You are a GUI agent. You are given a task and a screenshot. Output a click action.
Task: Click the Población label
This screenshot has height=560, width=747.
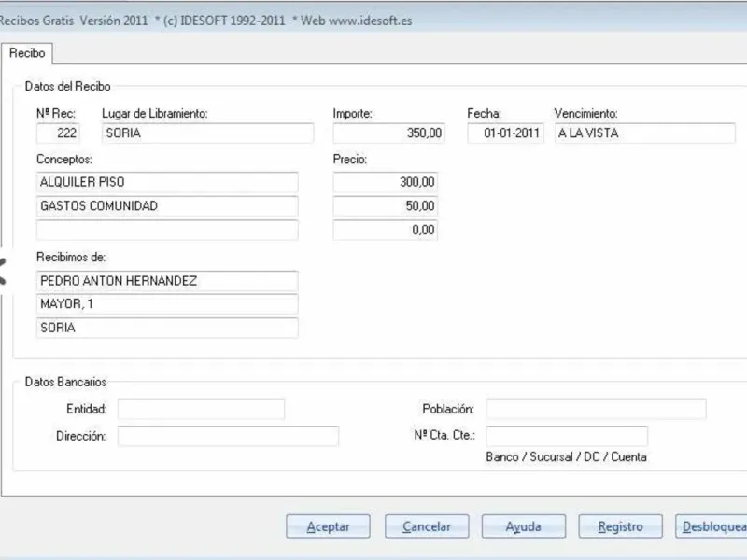click(448, 409)
